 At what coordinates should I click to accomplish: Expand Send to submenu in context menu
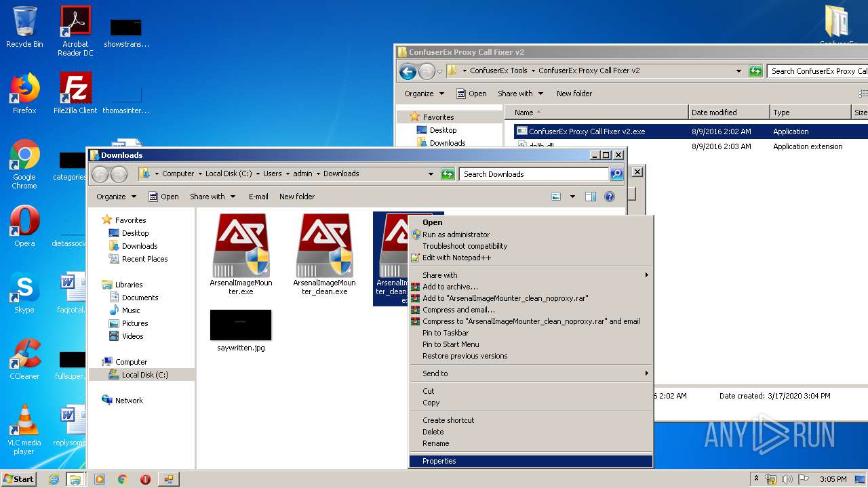pyautogui.click(x=531, y=373)
